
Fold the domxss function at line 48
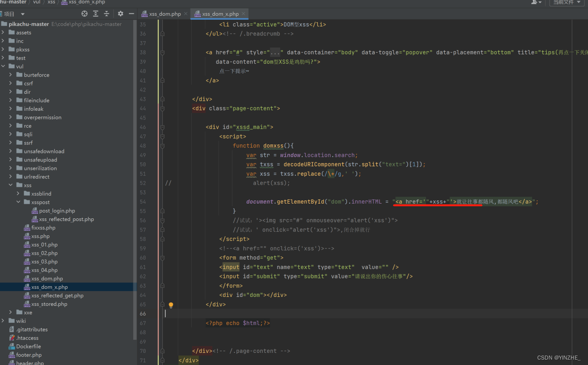pyautogui.click(x=162, y=146)
